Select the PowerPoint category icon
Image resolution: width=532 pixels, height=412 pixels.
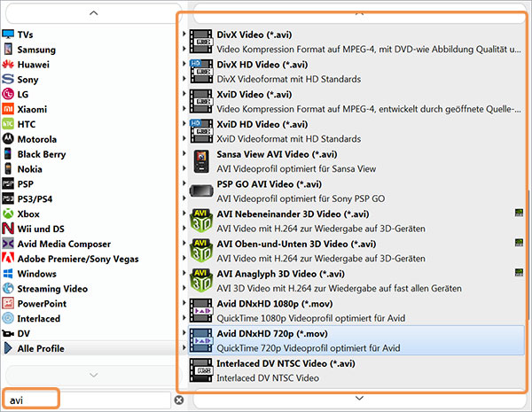coord(8,303)
